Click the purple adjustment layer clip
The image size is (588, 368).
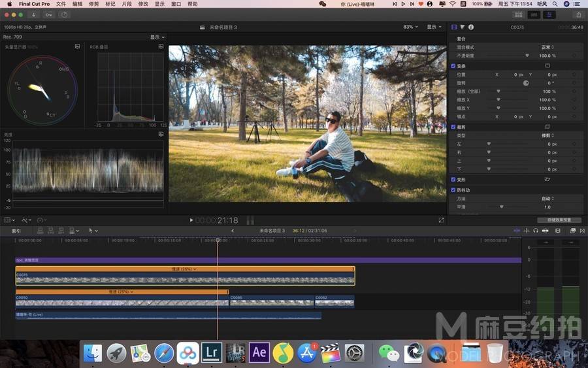pos(268,260)
